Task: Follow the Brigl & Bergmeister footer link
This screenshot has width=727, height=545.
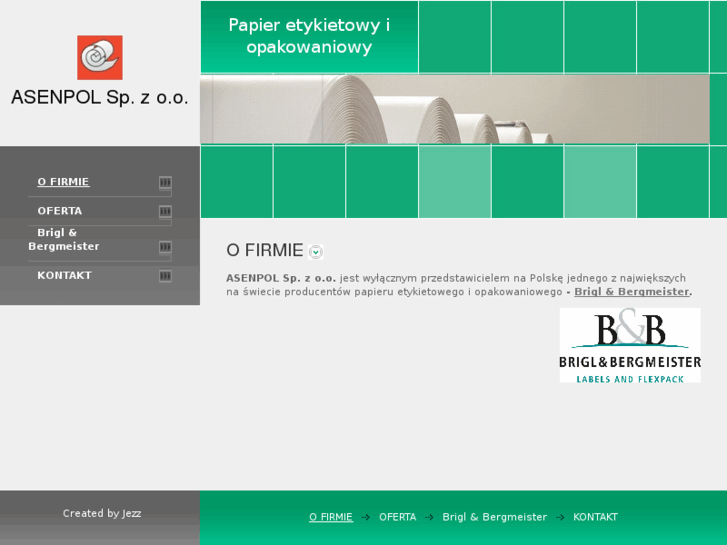Action: coord(494,517)
